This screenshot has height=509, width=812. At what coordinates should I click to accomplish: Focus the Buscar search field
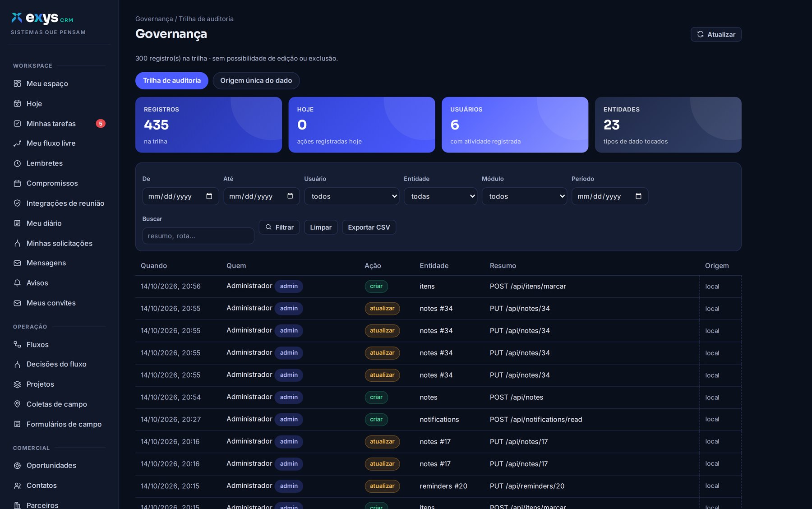[198, 236]
